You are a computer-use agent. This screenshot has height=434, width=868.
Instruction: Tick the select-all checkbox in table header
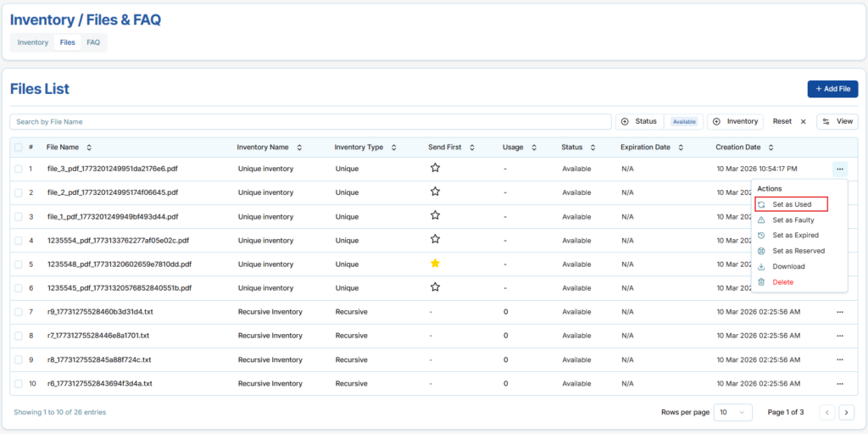19,147
